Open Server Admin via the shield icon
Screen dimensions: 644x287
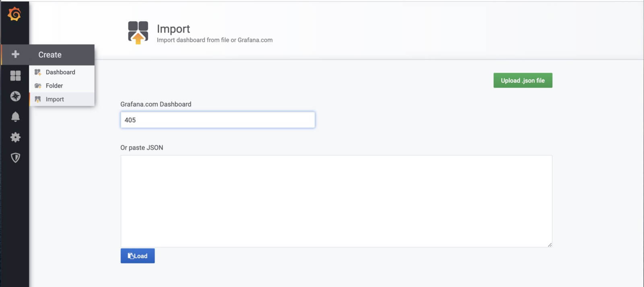pyautogui.click(x=15, y=158)
